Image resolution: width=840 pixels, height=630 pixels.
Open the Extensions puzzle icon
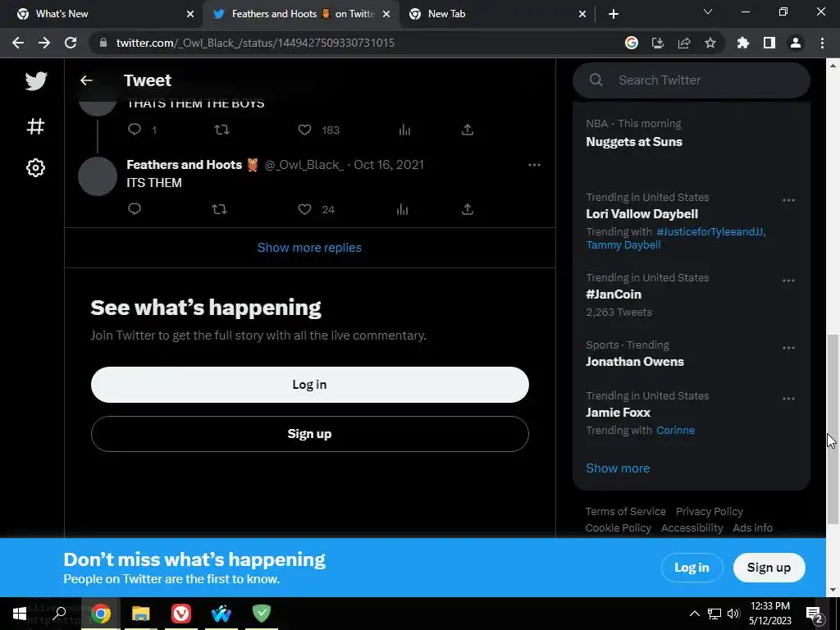point(743,43)
